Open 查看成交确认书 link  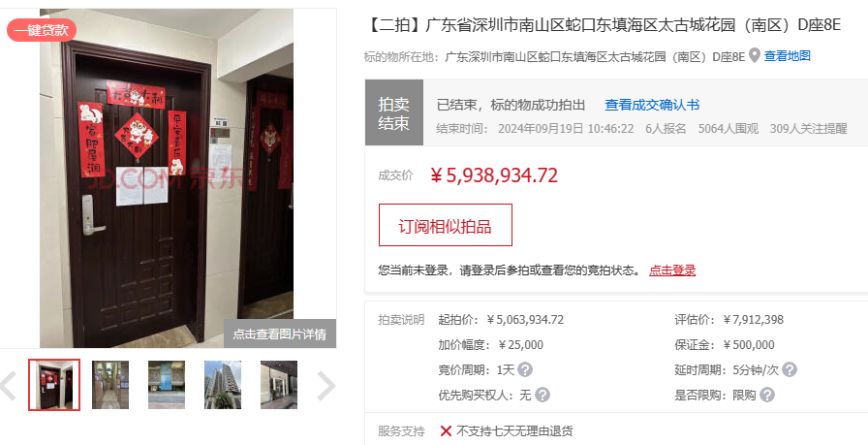coord(652,105)
